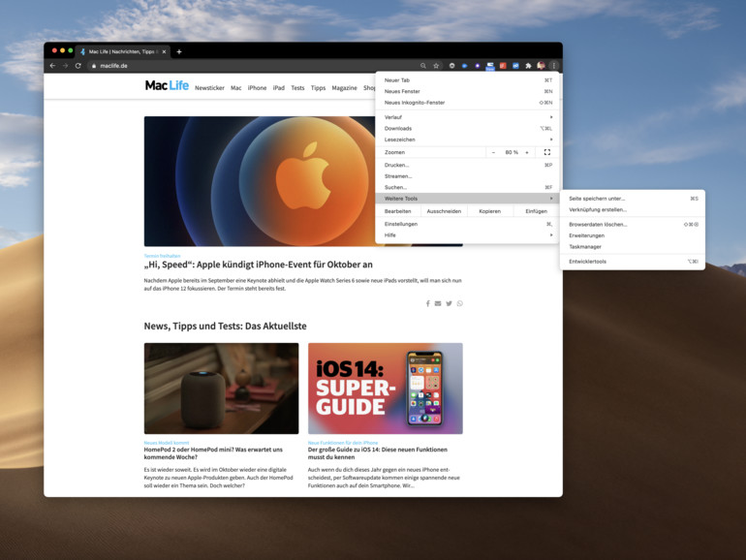746x560 pixels.
Task: Click the browser forward arrow
Action: 65,66
